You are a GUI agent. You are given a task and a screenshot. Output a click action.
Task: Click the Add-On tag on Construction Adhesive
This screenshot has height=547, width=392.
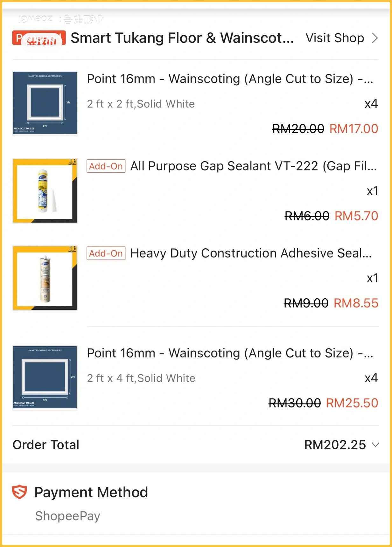(x=106, y=253)
